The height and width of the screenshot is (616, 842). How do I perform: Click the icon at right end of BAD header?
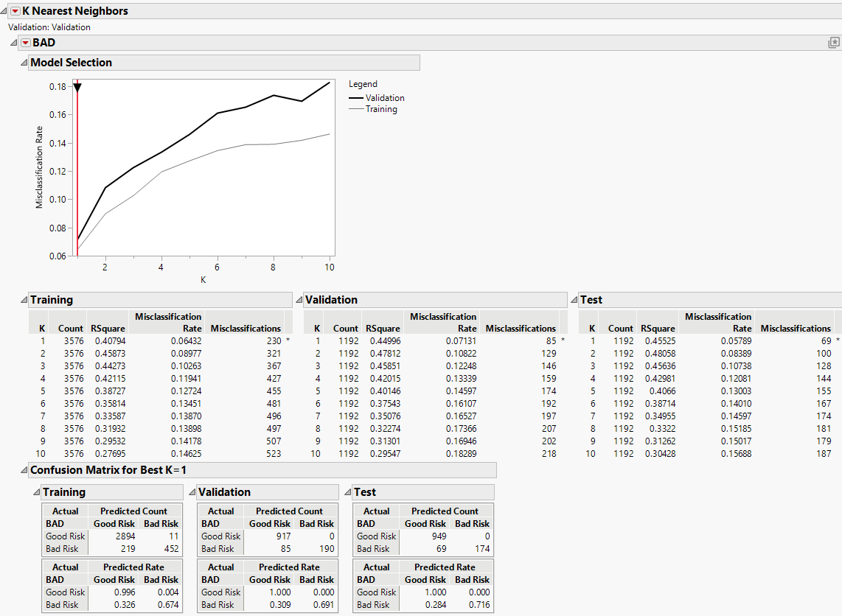834,43
